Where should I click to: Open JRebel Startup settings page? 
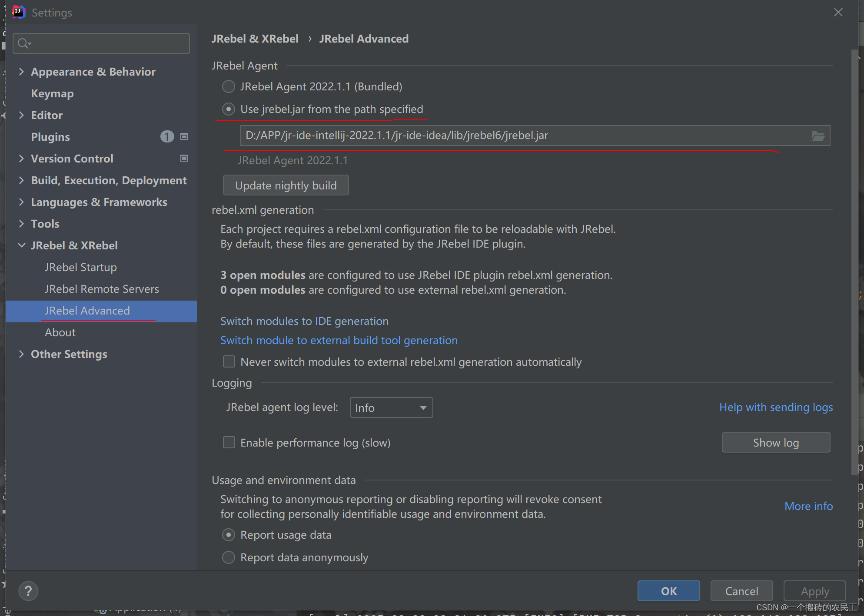click(81, 267)
